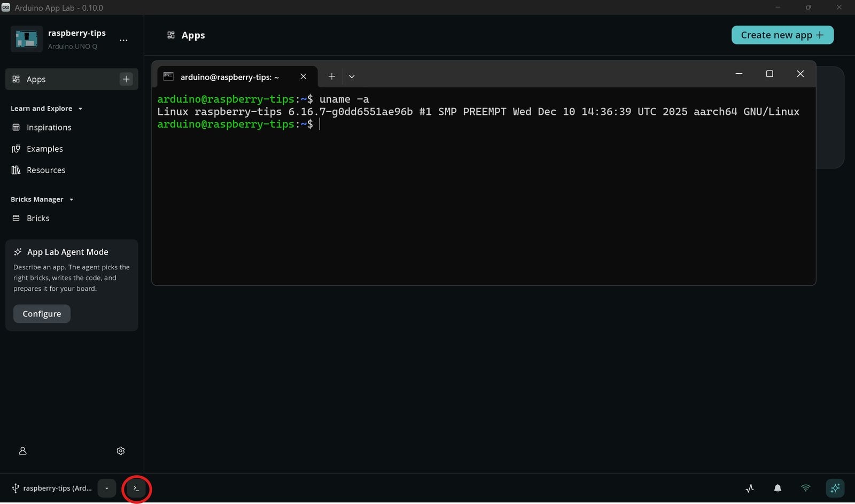Click Create new app button
The image size is (855, 504).
click(x=782, y=35)
